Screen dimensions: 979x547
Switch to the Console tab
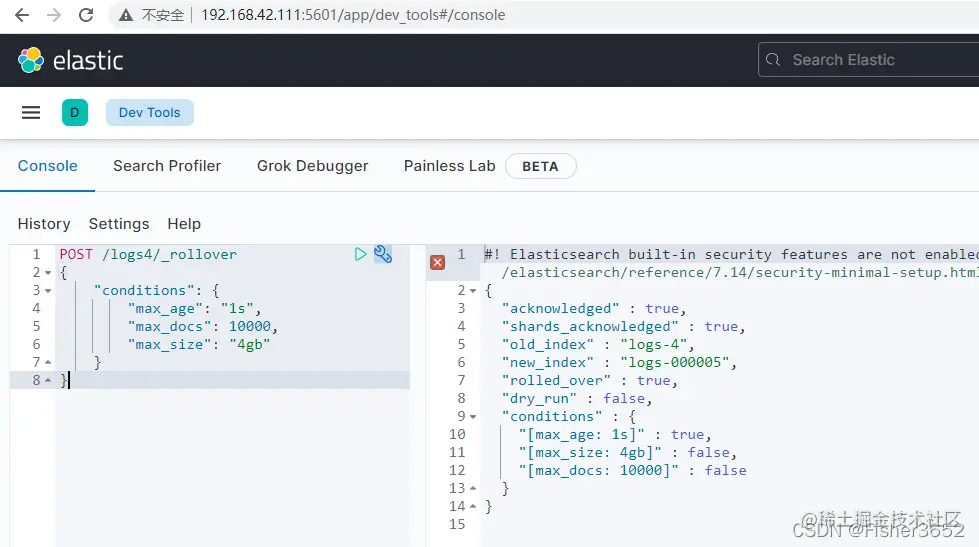(x=47, y=166)
